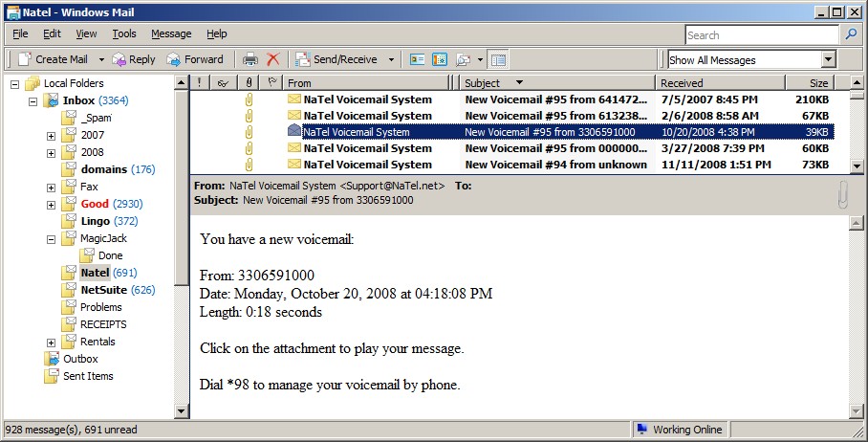Click the Working Online status indicator
This screenshot has width=868, height=442.
tap(680, 430)
